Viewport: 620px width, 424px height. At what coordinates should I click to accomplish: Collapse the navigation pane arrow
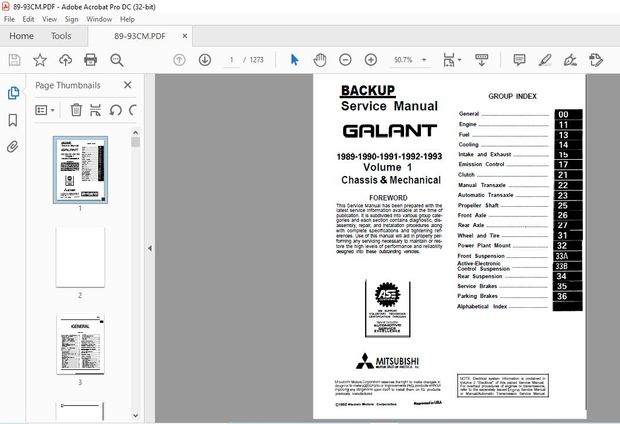[150, 248]
